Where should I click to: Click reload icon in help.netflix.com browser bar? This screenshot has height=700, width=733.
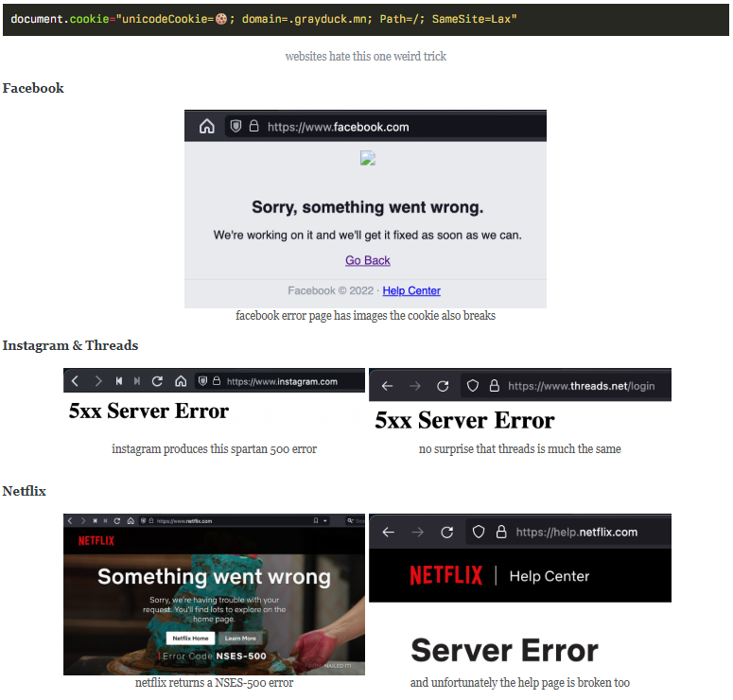[x=447, y=533]
